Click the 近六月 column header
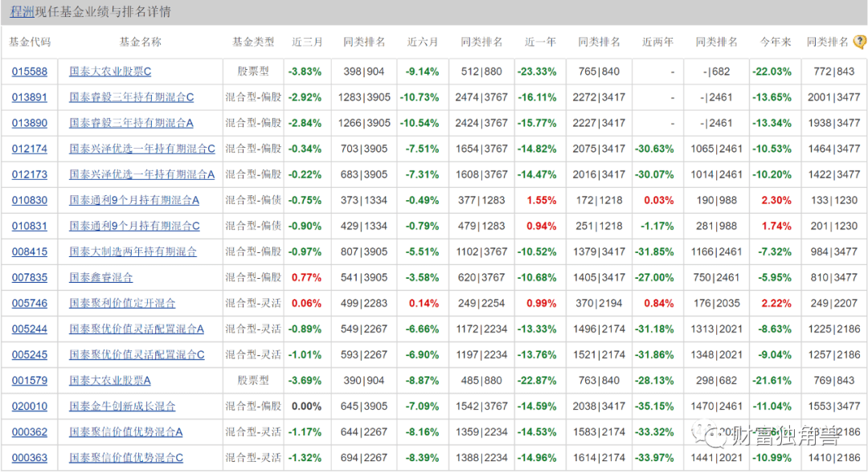The image size is (868, 474). click(x=423, y=42)
